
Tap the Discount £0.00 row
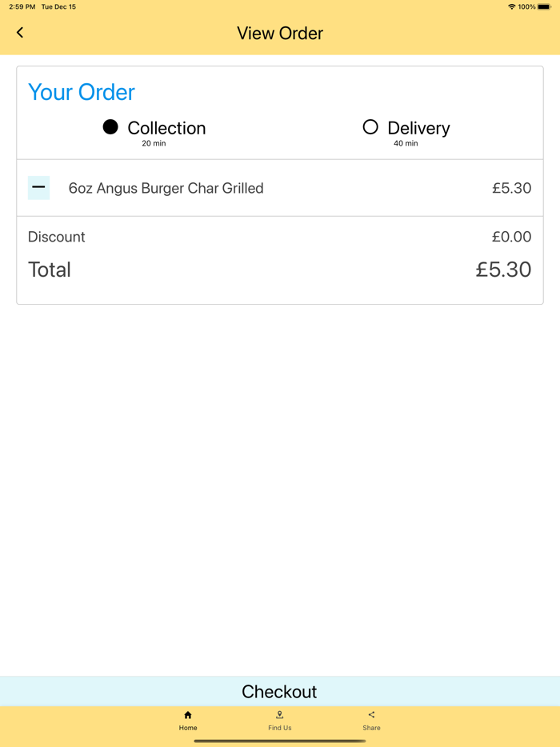click(x=279, y=237)
